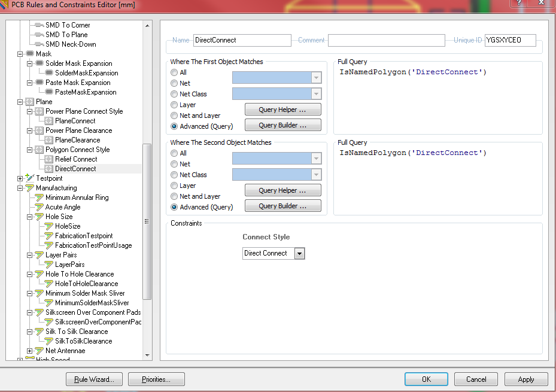The image size is (556, 392).
Task: Click the tree scrollbar down arrow
Action: point(147,355)
